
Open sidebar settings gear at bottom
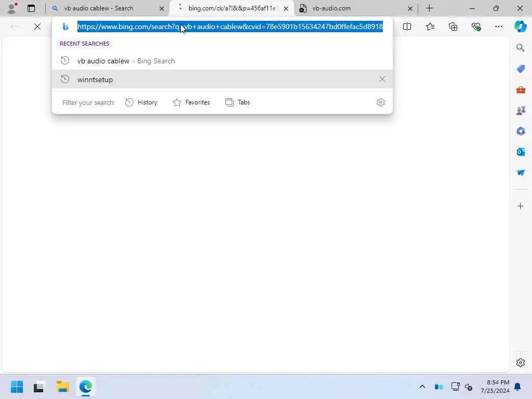[521, 363]
